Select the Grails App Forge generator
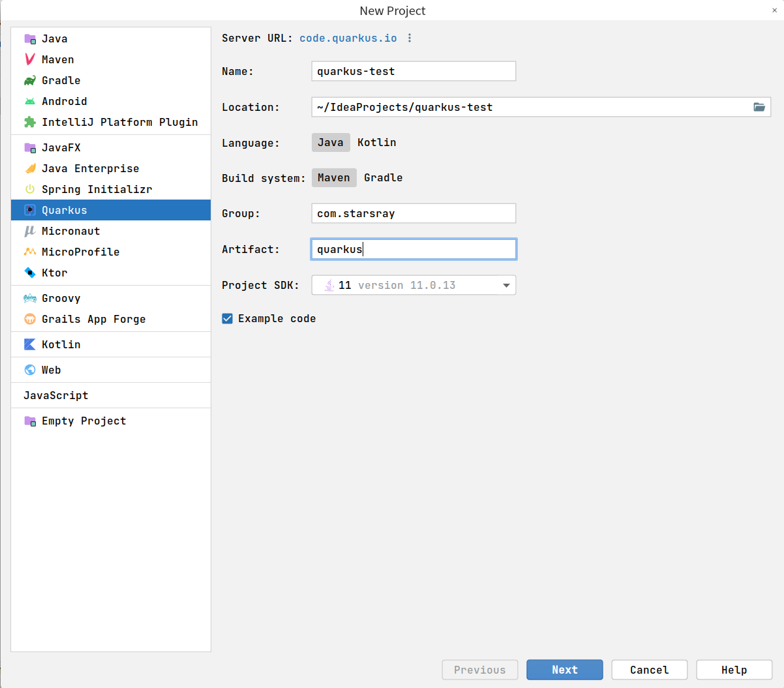This screenshot has width=784, height=688. (x=111, y=319)
